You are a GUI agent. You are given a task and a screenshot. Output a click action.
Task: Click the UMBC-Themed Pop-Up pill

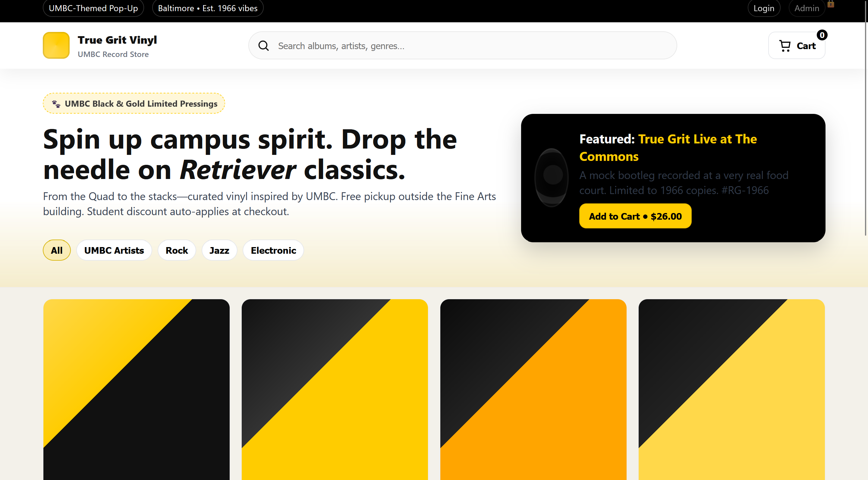pyautogui.click(x=93, y=8)
